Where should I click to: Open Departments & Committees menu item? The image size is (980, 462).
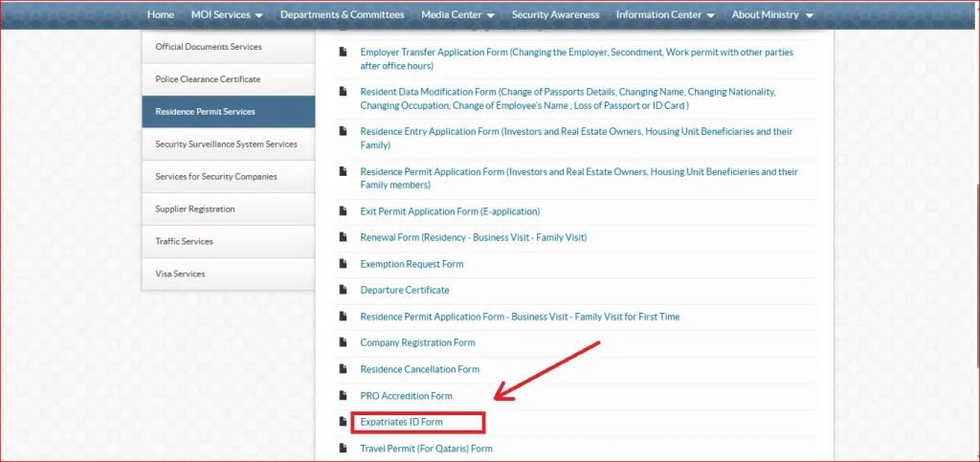tap(342, 14)
